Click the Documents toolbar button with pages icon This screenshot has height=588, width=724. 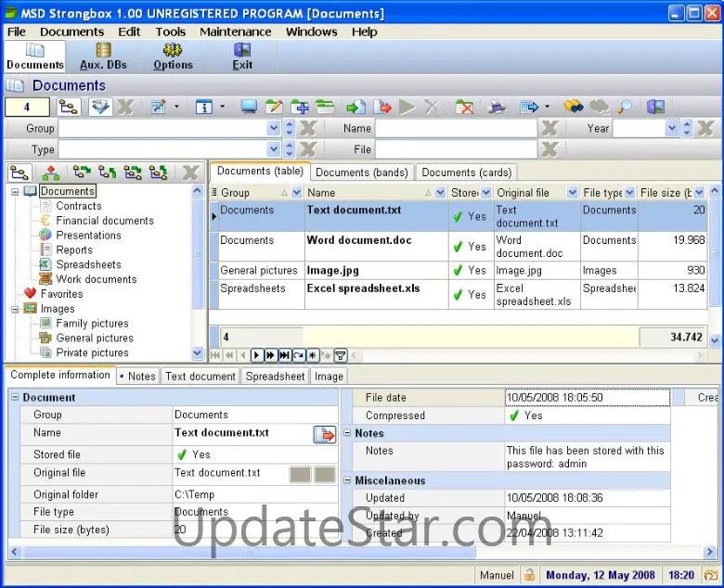[35, 57]
